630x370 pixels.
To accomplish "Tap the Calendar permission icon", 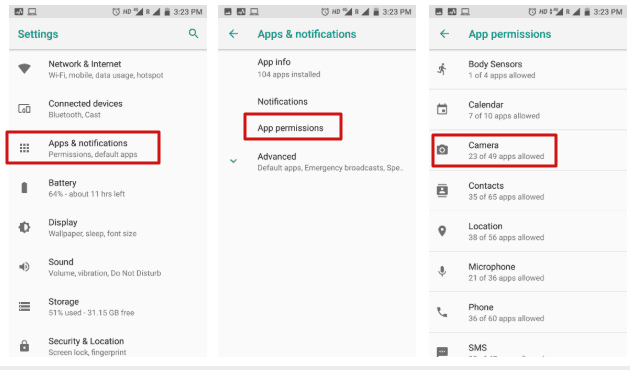I will coord(442,109).
